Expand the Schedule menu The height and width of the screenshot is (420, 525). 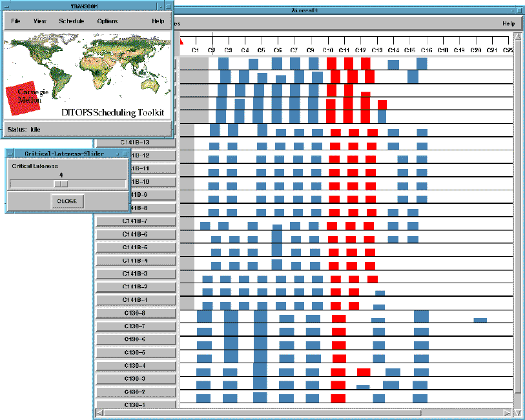coord(72,21)
